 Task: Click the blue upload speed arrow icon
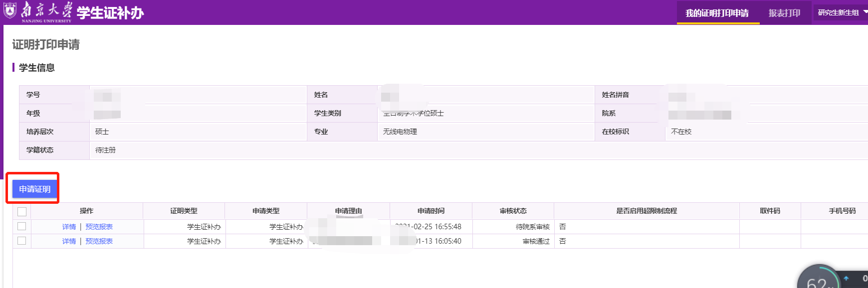coord(846,279)
